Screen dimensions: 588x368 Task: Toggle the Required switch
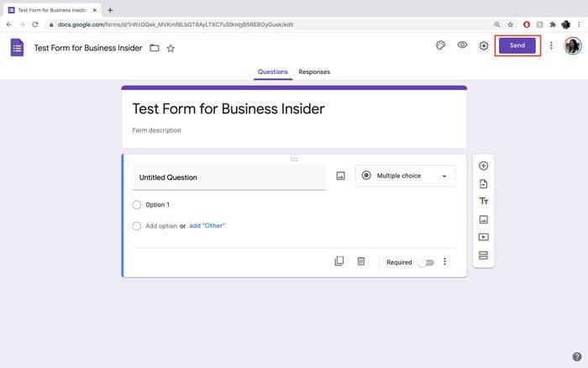tap(427, 263)
